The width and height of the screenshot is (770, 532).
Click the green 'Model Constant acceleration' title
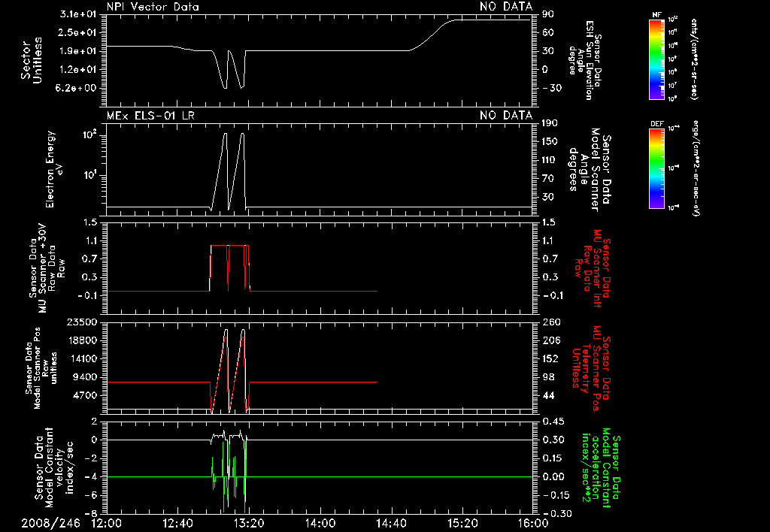tap(600, 467)
